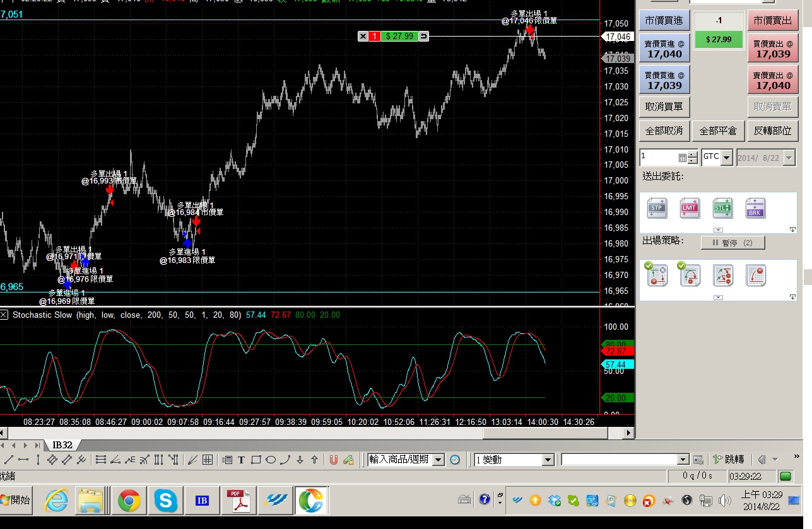Toggle the second checked exit strategy icon
The image size is (812, 529).
690,274
